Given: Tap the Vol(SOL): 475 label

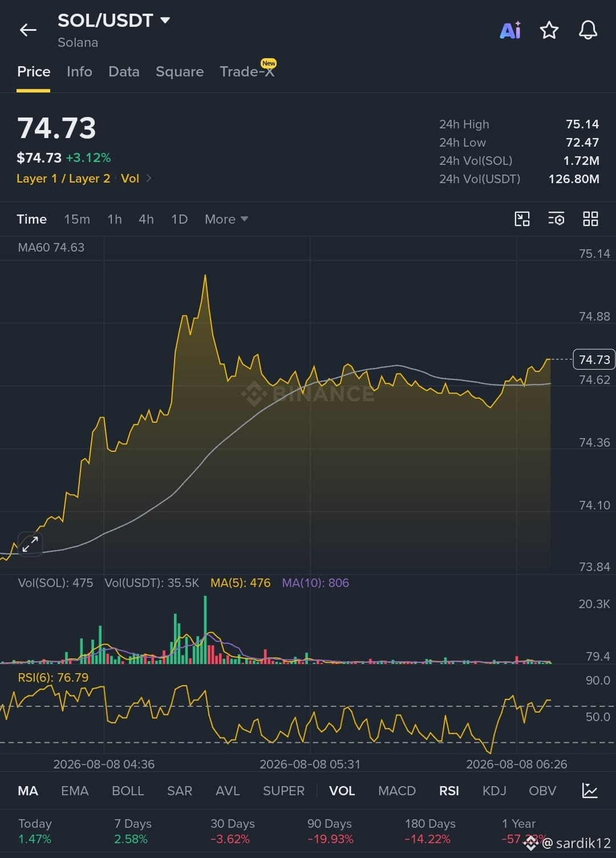Looking at the screenshot, I should pyautogui.click(x=55, y=583).
